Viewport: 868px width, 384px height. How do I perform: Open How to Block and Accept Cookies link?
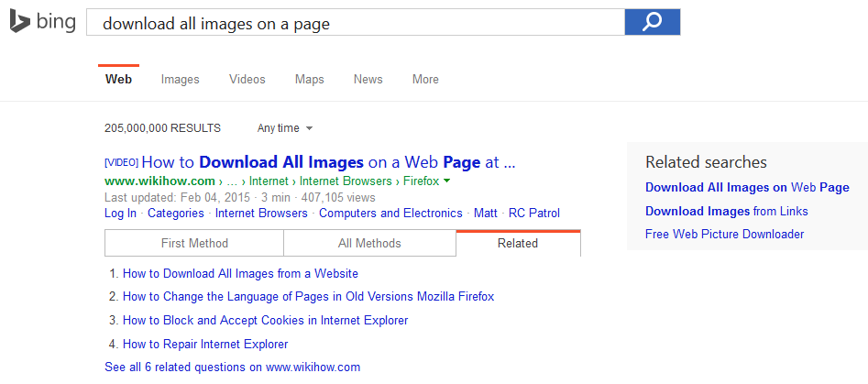point(265,321)
